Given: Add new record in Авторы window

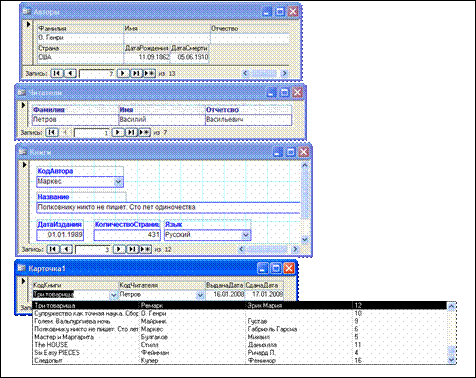Looking at the screenshot, I should pyautogui.click(x=149, y=73).
